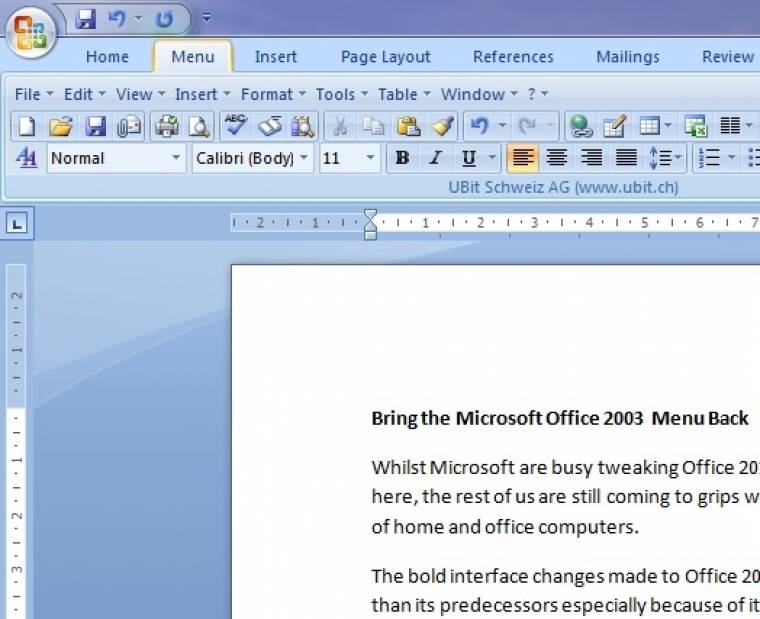Image resolution: width=760 pixels, height=619 pixels.
Task: Undo with the Quick Access Toolbar arrow
Action: click(x=117, y=19)
